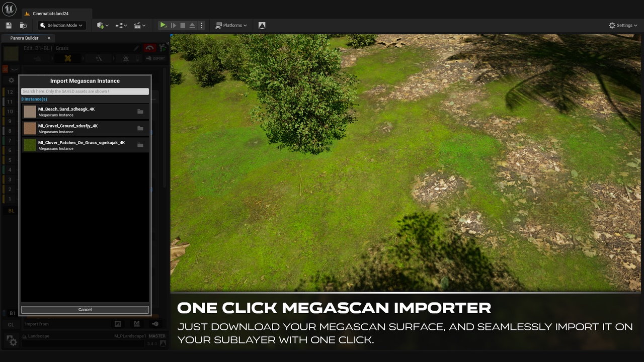
Task: Select layer 6 in the Panora layer list
Action: (10, 150)
